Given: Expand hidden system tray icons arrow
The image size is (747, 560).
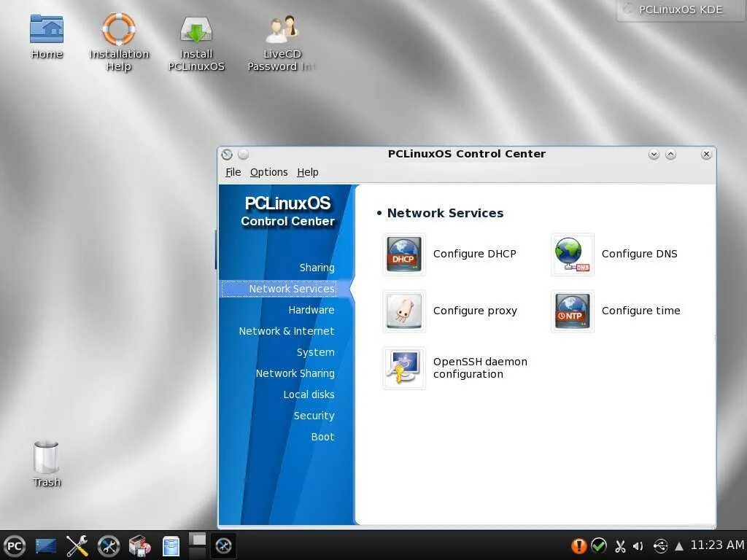Looking at the screenshot, I should click(679, 546).
